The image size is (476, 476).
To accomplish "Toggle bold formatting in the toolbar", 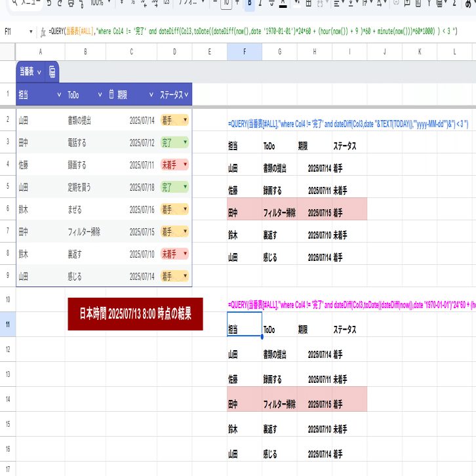I will [x=250, y=4].
